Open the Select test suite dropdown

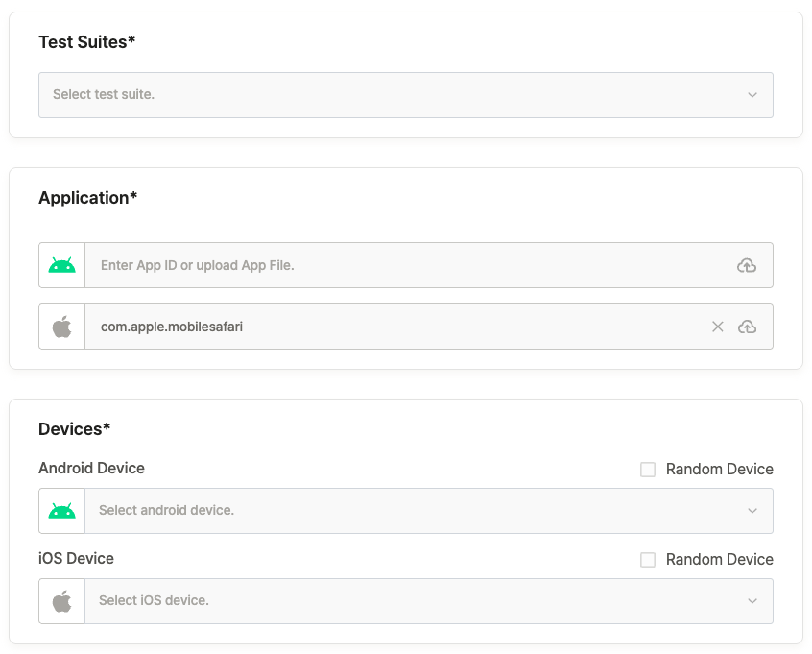[405, 95]
